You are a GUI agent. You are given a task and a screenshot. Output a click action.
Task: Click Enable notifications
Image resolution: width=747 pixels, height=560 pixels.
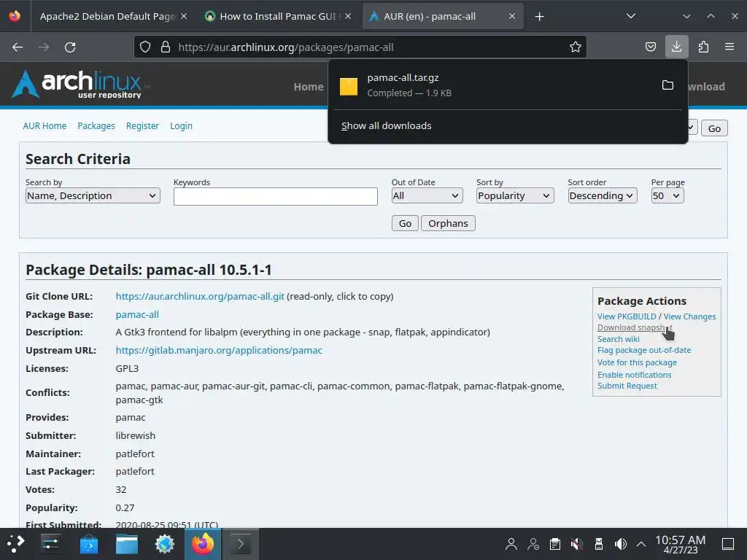point(634,375)
